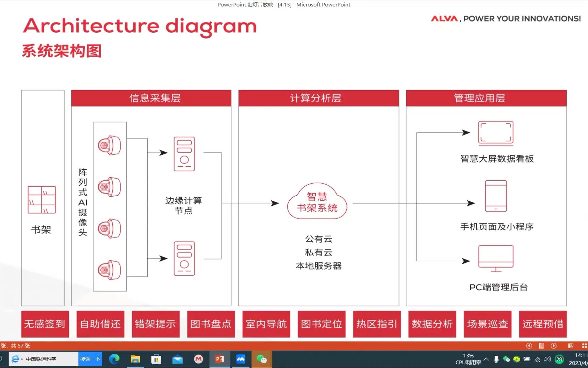This screenshot has height=368, width=588.
Task: Open Internet Explorer icon in taskbar search bar
Action: [x=15, y=359]
